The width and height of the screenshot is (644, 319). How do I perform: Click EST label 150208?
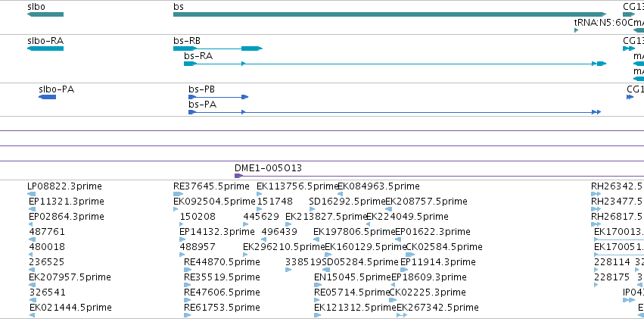point(198,217)
